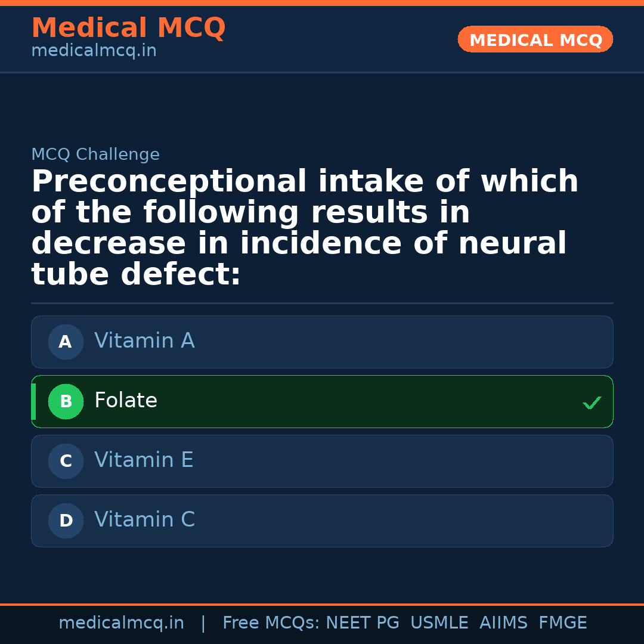Click the C circle badge

(66, 462)
